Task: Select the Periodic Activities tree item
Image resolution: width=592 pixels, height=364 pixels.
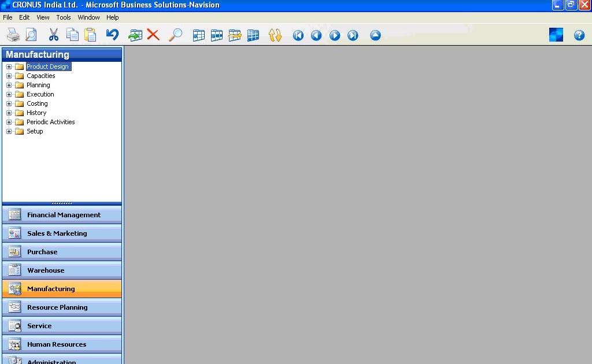Action: tap(51, 122)
